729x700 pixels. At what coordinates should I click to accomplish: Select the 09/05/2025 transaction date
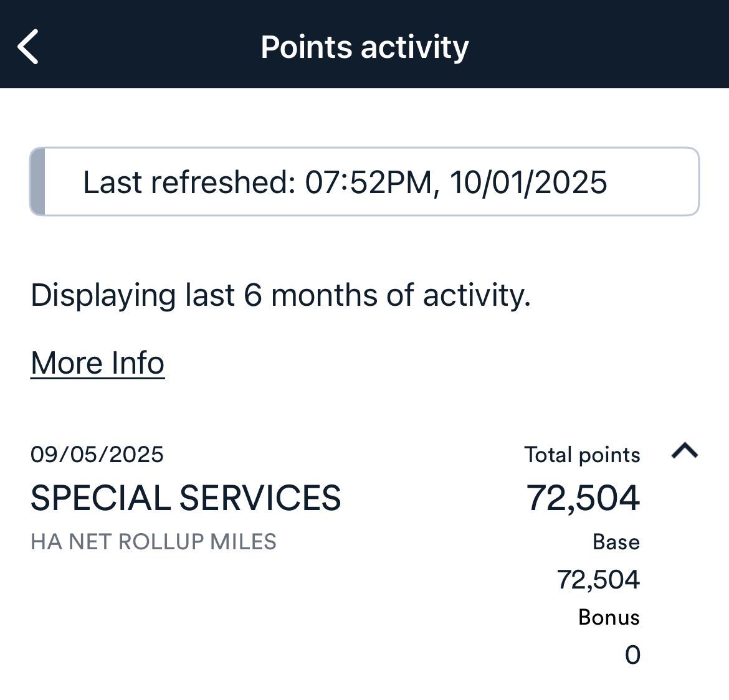pos(97,454)
